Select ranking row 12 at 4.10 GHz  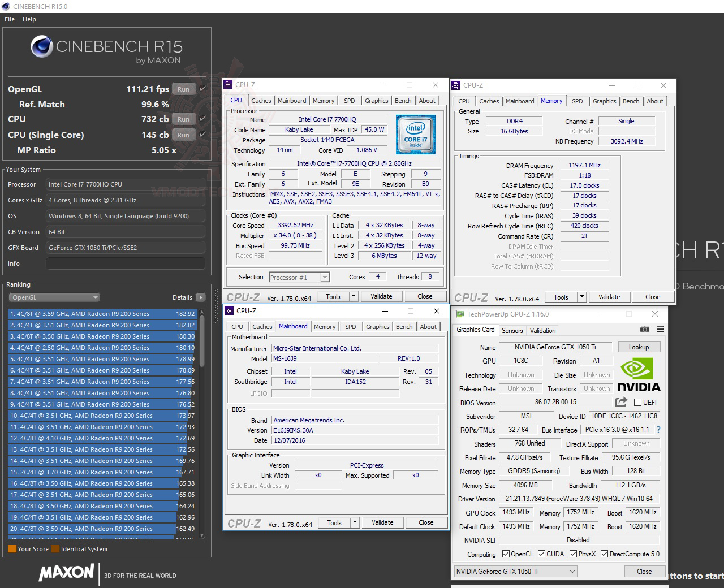[102, 438]
